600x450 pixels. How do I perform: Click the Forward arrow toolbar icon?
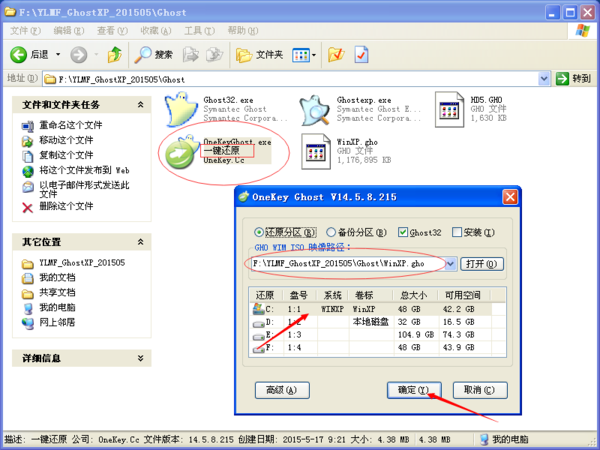click(x=78, y=55)
